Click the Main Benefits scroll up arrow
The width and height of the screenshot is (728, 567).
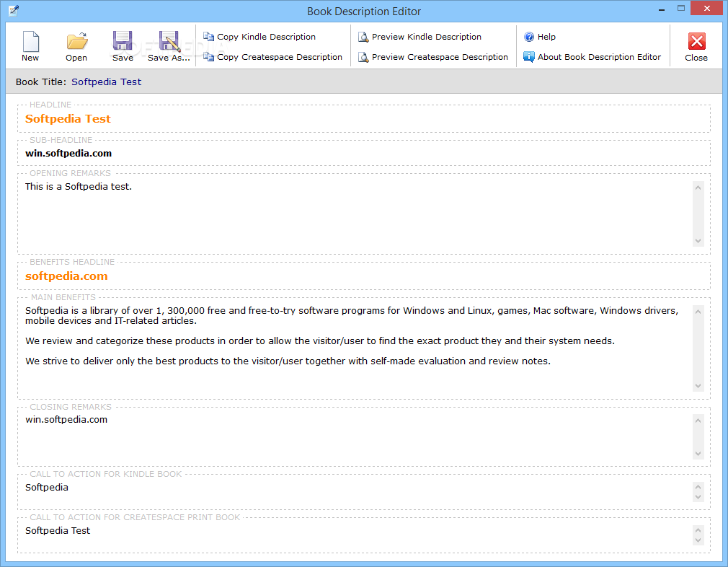698,312
